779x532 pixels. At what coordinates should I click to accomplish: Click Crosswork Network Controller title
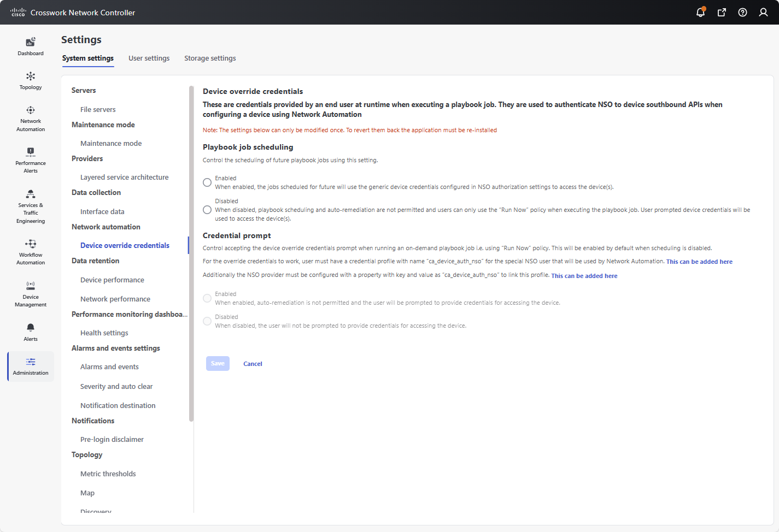(x=83, y=13)
